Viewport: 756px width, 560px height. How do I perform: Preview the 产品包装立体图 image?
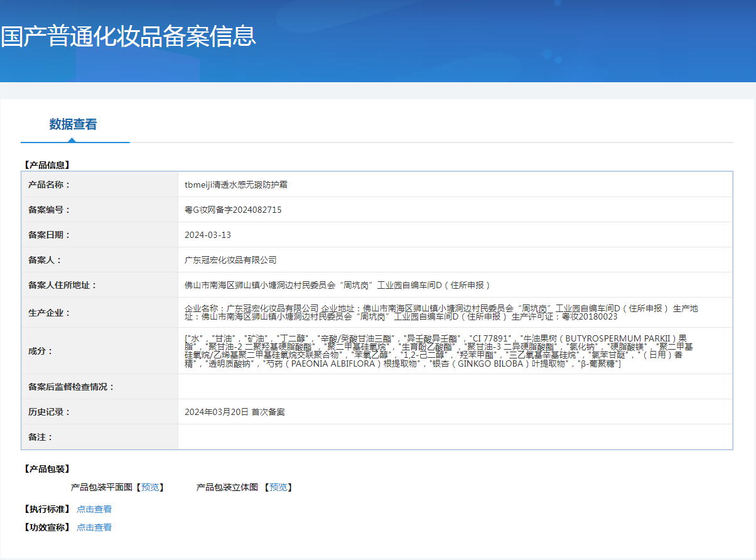coord(278,487)
